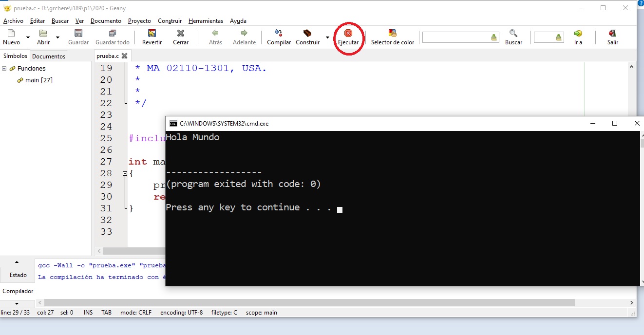Go forward with the Adelante arrow
Image resolution: width=644 pixels, height=335 pixels.
pos(244,34)
